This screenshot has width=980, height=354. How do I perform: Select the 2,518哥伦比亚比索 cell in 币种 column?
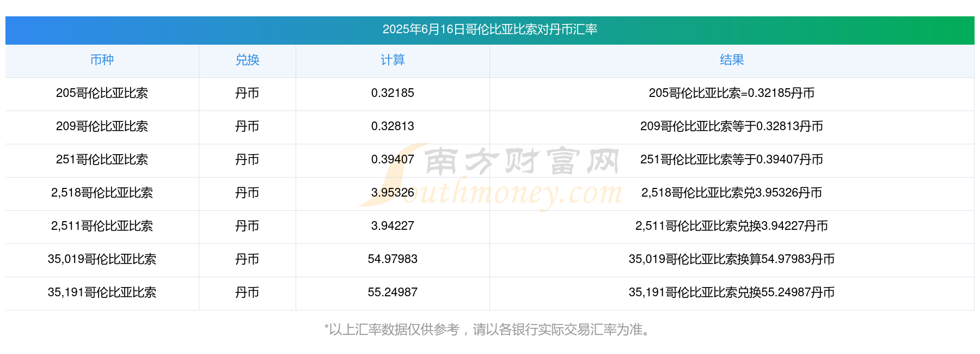coord(102,193)
